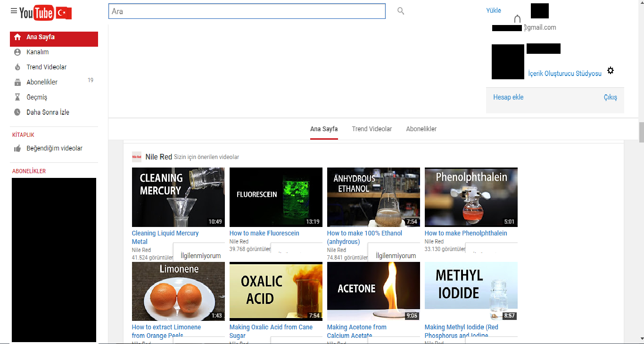Click the '41.524 görüntüleme' view count

tap(153, 258)
